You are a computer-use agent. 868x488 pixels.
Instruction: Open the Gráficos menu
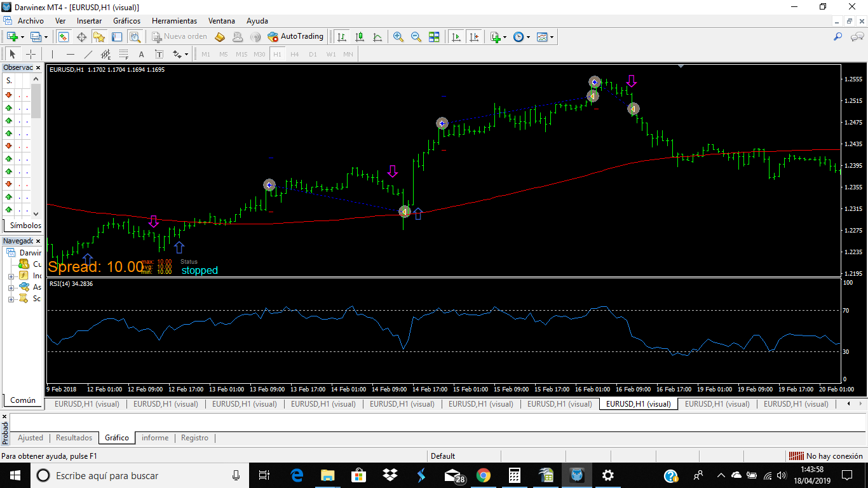(126, 21)
